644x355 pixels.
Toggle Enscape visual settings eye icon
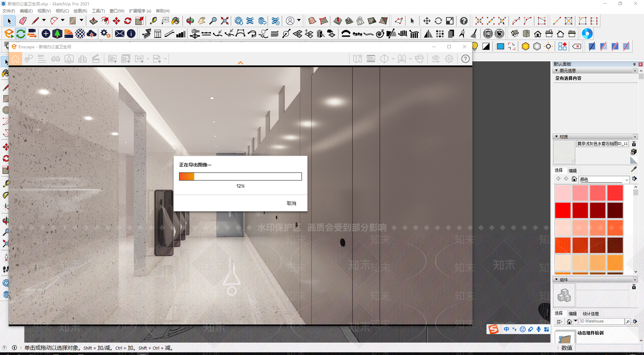pos(436,59)
